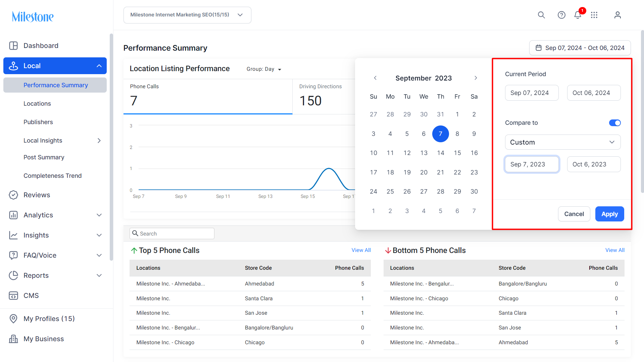Screen dimensions: 644x362
Task: Select the Driving Directions metric tab
Action: (x=324, y=97)
